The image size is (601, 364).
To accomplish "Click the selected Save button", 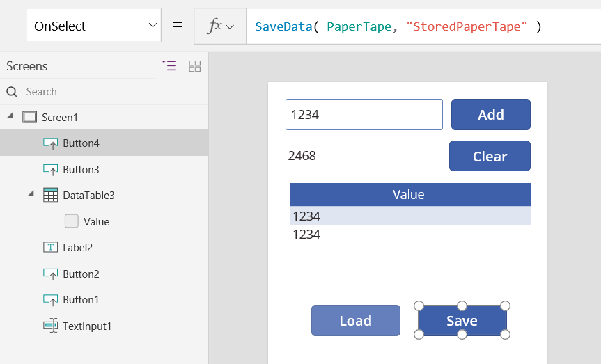I will click(462, 320).
